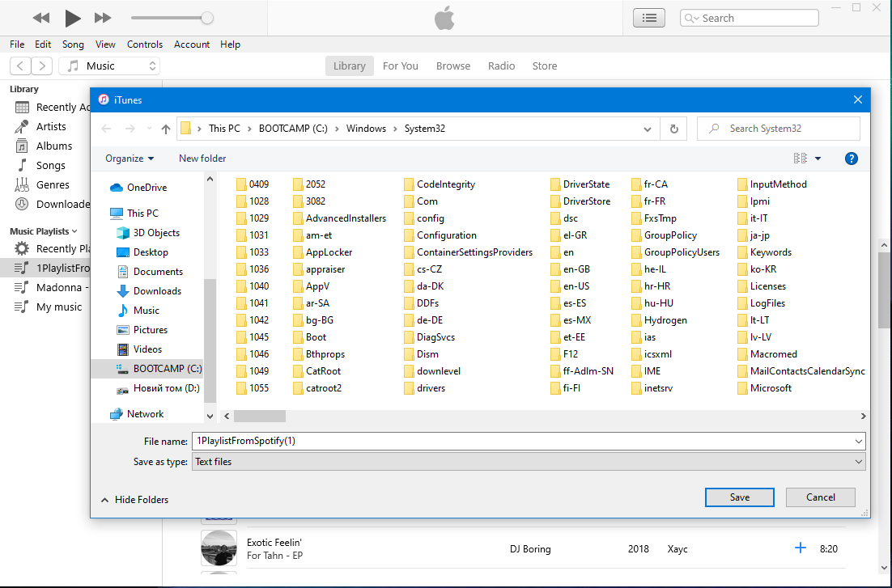Expand the address bar history dropdown
This screenshot has width=892, height=588.
point(647,129)
